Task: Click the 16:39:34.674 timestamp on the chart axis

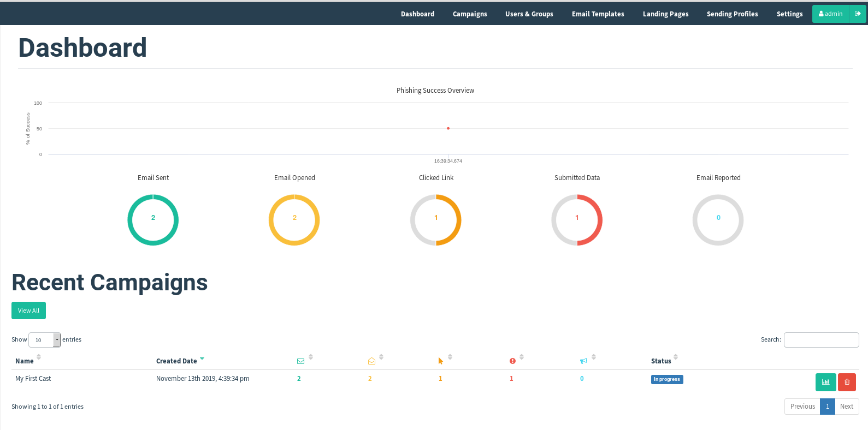Action: pos(448,161)
